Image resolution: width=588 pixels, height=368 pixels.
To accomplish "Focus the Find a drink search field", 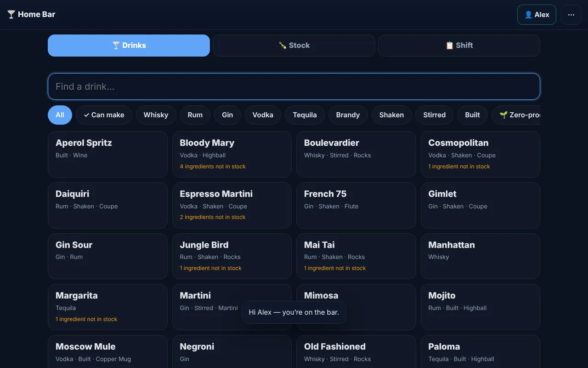I will click(x=294, y=86).
